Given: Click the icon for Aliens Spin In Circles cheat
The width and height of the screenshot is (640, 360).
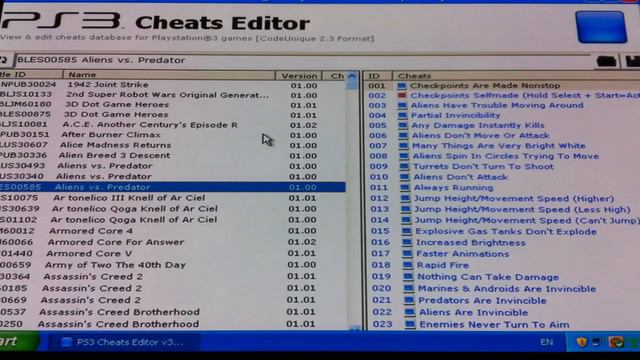Looking at the screenshot, I should tap(404, 156).
